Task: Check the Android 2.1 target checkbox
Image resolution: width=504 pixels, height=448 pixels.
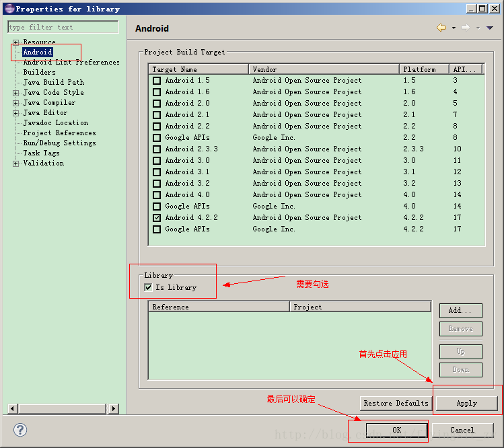Action: click(157, 115)
